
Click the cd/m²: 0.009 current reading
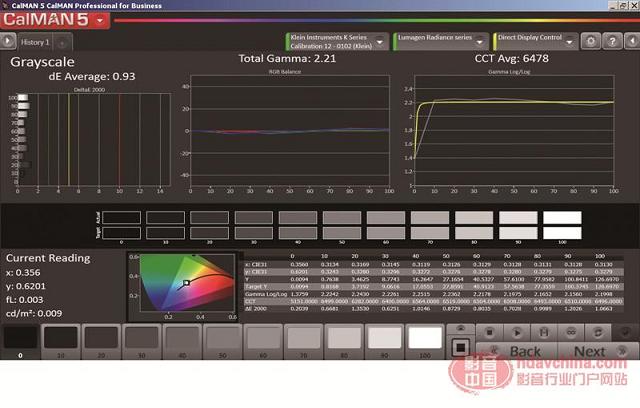(x=34, y=313)
